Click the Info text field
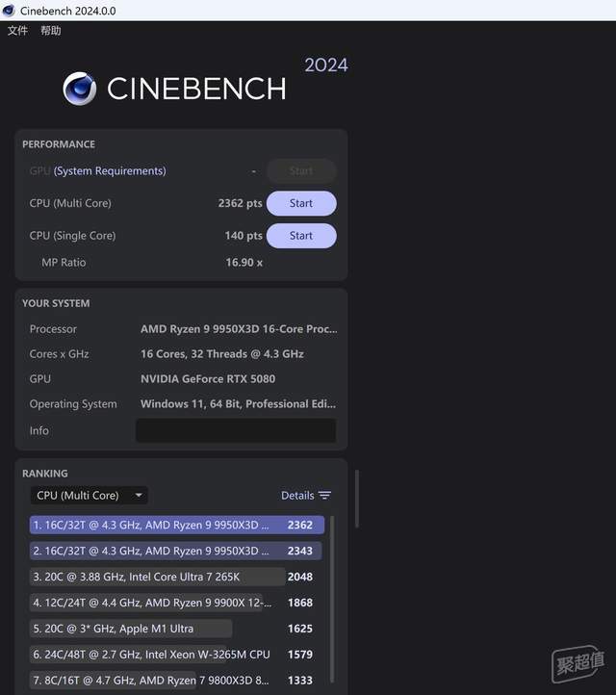 [x=236, y=430]
